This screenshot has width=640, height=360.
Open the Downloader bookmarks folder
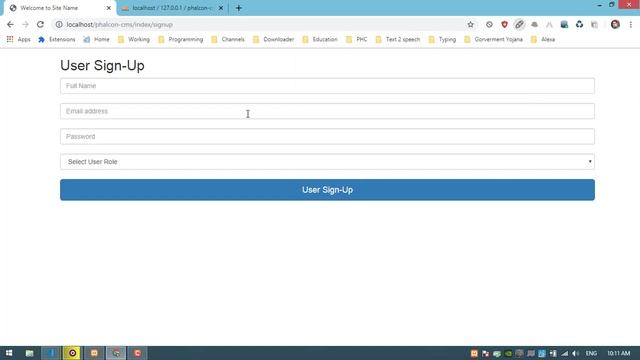273,39
